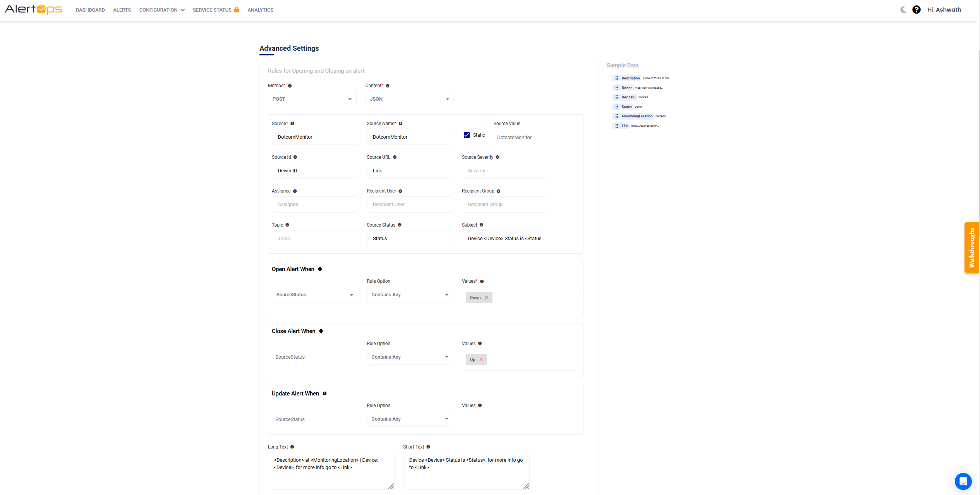The image size is (980, 495).
Task: Click the Source Severity input field
Action: [505, 171]
